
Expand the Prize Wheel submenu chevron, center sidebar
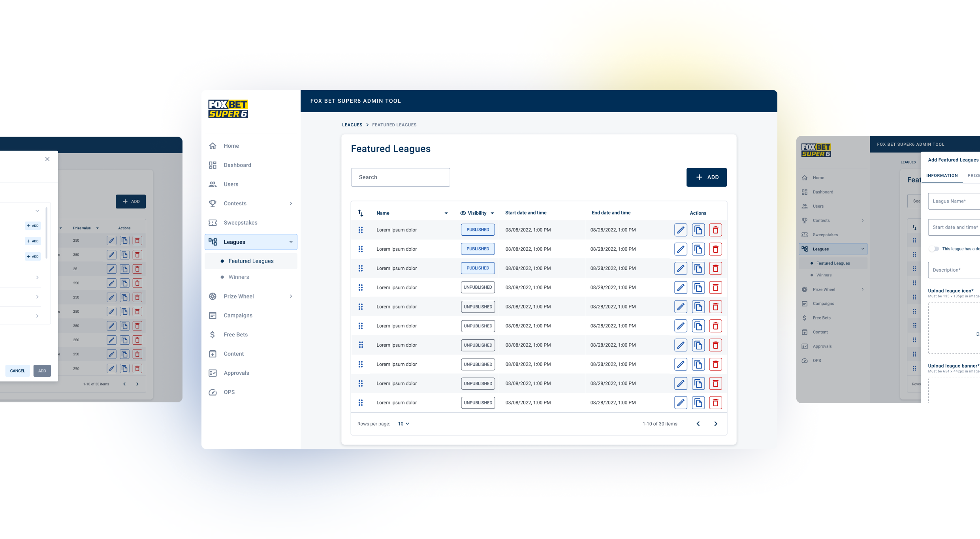(x=291, y=296)
